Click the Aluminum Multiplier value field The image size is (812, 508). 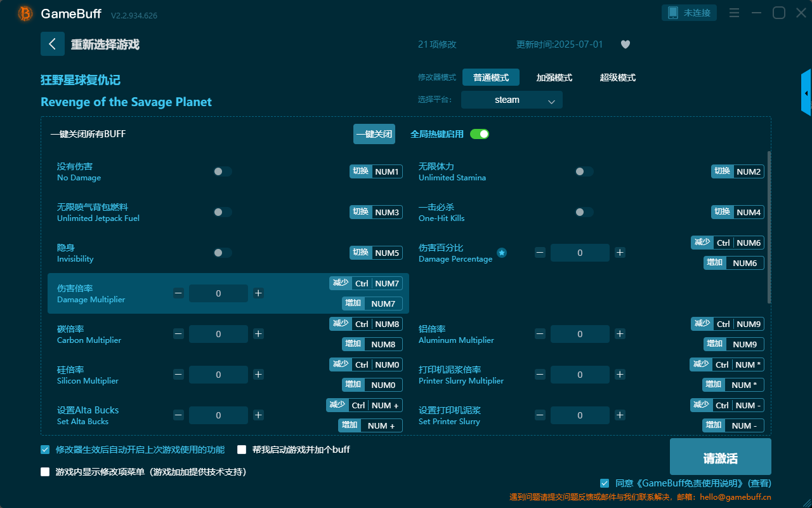580,334
